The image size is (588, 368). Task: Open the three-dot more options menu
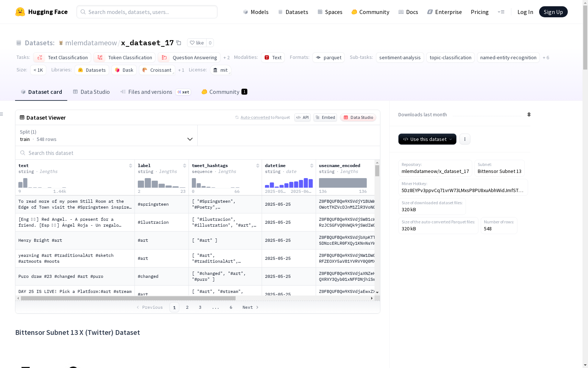click(x=465, y=139)
